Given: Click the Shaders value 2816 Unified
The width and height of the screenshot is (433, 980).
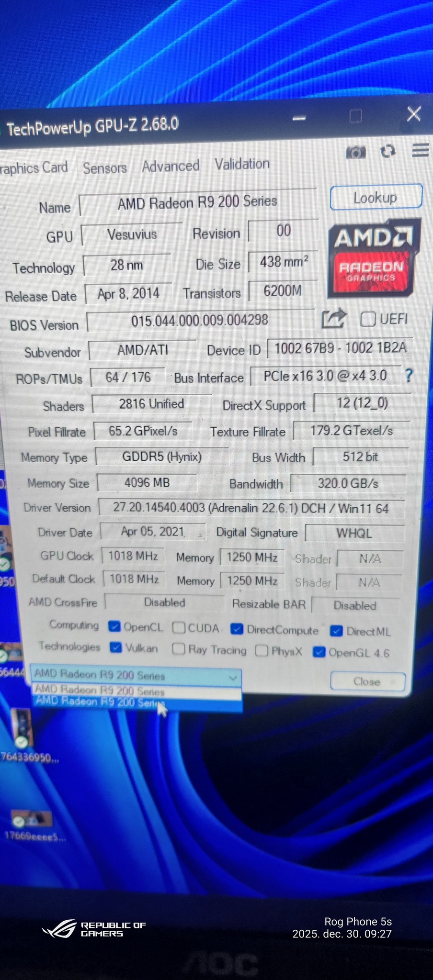Looking at the screenshot, I should point(151,404).
